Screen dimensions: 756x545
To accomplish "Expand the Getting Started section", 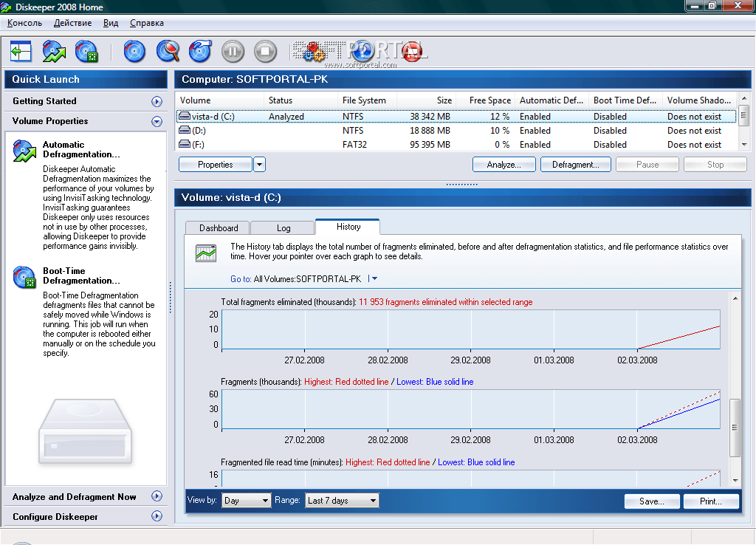I will pyautogui.click(x=157, y=101).
